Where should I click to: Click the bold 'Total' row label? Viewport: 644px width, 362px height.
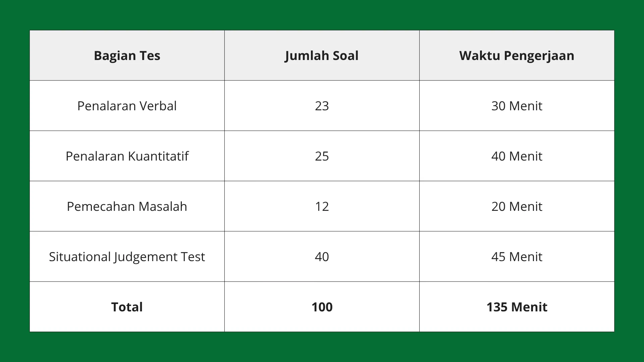click(x=127, y=307)
